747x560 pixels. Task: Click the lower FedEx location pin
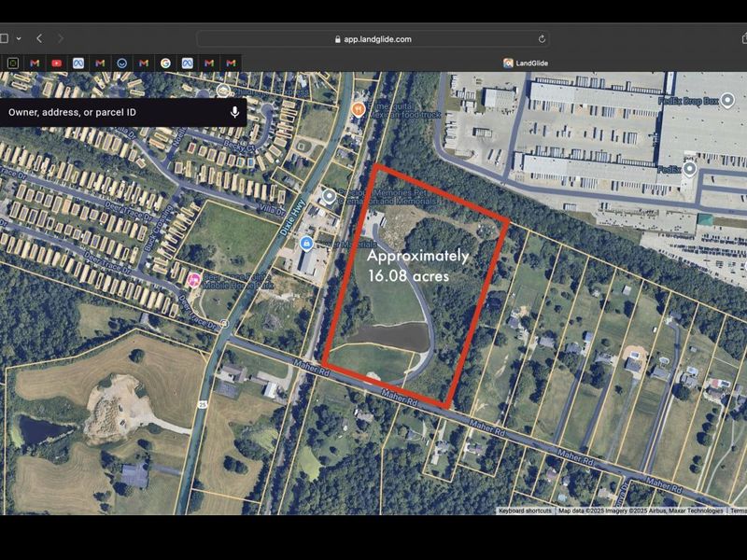[x=689, y=169]
